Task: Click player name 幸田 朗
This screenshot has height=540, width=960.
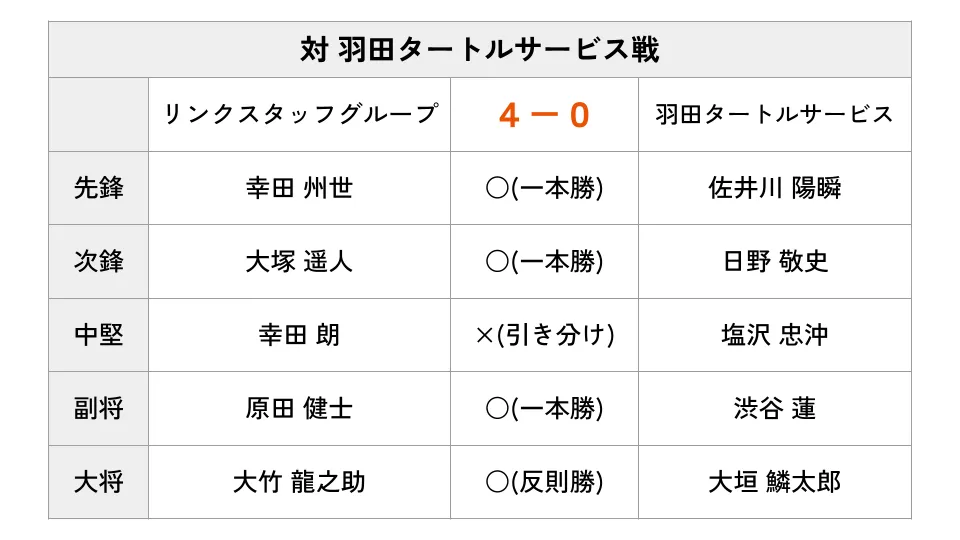Action: point(299,335)
